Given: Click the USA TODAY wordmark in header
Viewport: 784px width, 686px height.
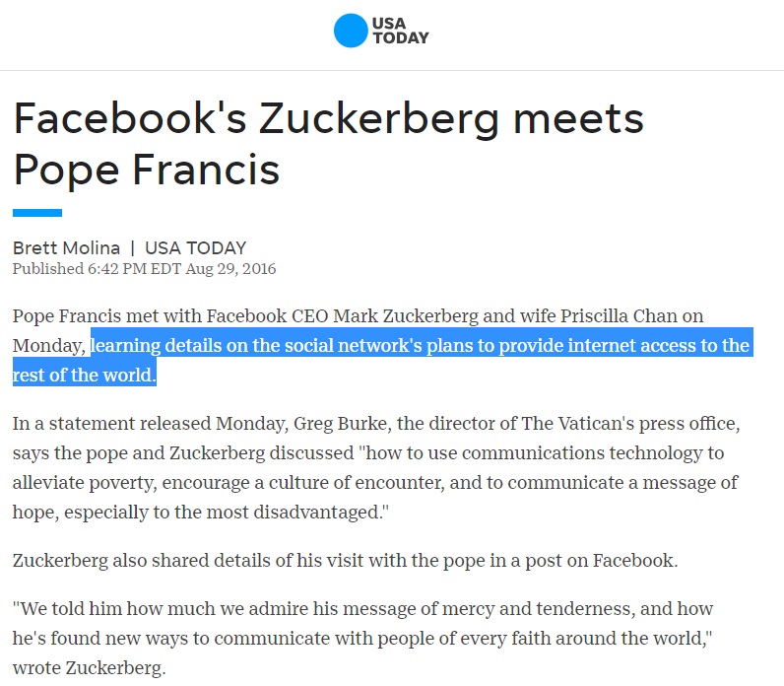Looking at the screenshot, I should click(x=400, y=31).
